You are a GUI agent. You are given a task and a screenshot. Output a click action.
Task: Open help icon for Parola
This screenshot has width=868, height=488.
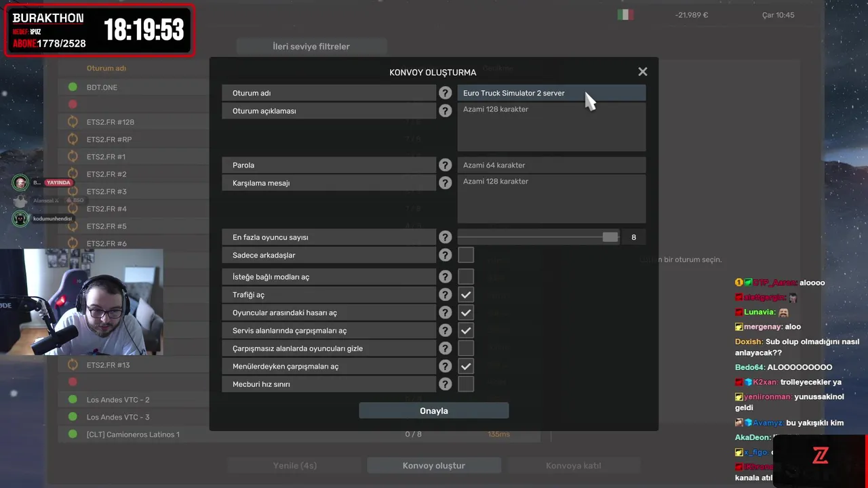click(445, 165)
